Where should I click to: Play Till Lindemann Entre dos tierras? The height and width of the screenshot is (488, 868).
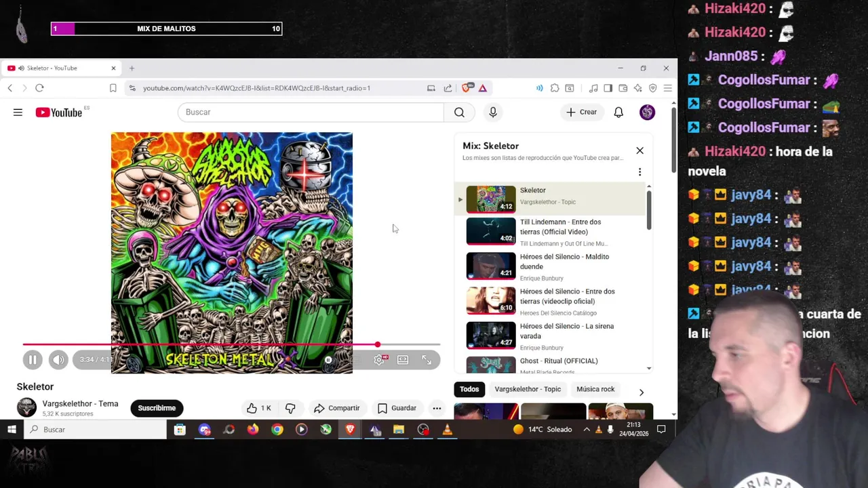point(551,231)
